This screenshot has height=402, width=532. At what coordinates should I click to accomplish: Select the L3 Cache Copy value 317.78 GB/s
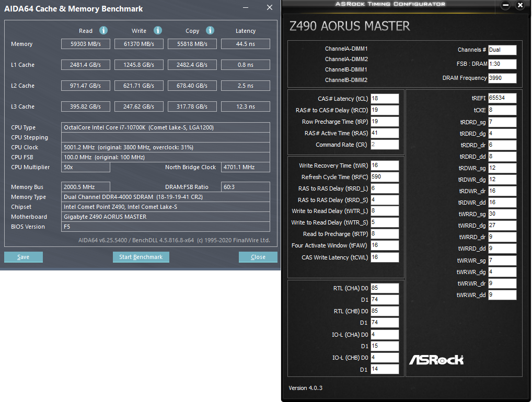192,107
